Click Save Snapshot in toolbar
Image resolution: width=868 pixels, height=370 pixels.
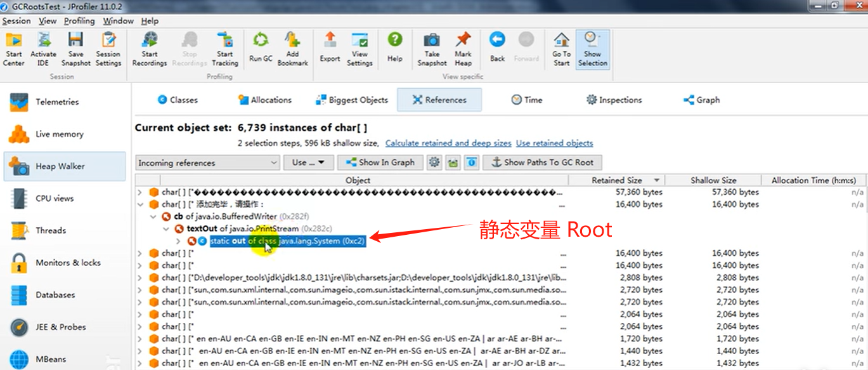click(75, 50)
